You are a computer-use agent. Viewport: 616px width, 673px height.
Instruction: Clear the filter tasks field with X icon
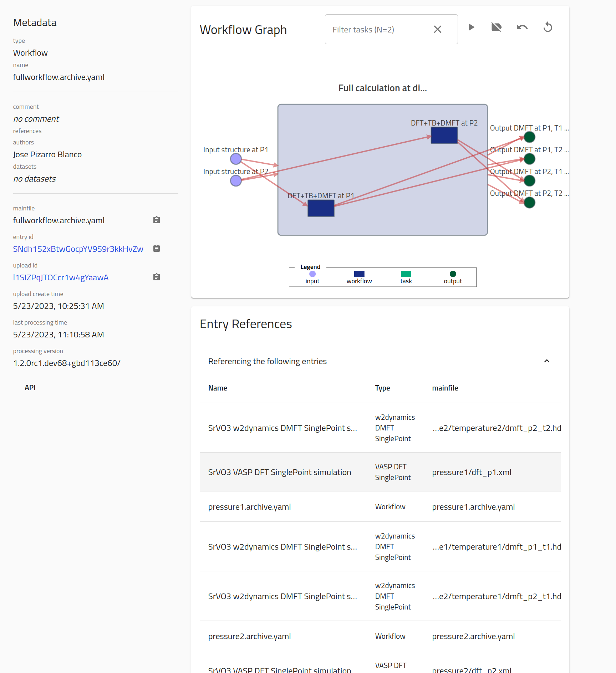pos(437,30)
